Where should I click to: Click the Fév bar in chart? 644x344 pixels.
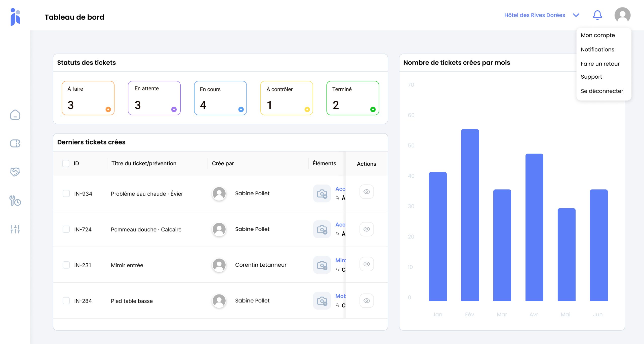click(x=470, y=215)
